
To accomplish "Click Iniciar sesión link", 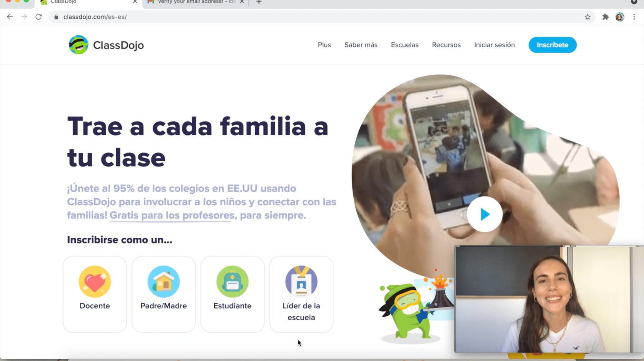I will tap(495, 45).
